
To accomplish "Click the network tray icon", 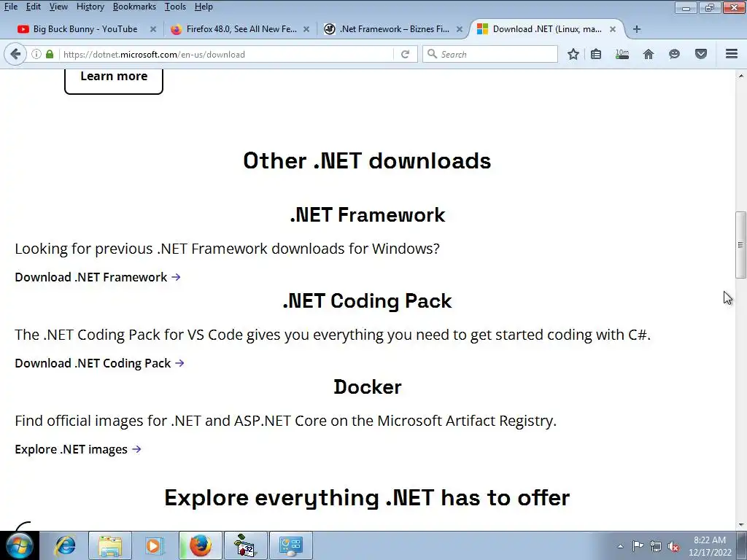I will [656, 546].
